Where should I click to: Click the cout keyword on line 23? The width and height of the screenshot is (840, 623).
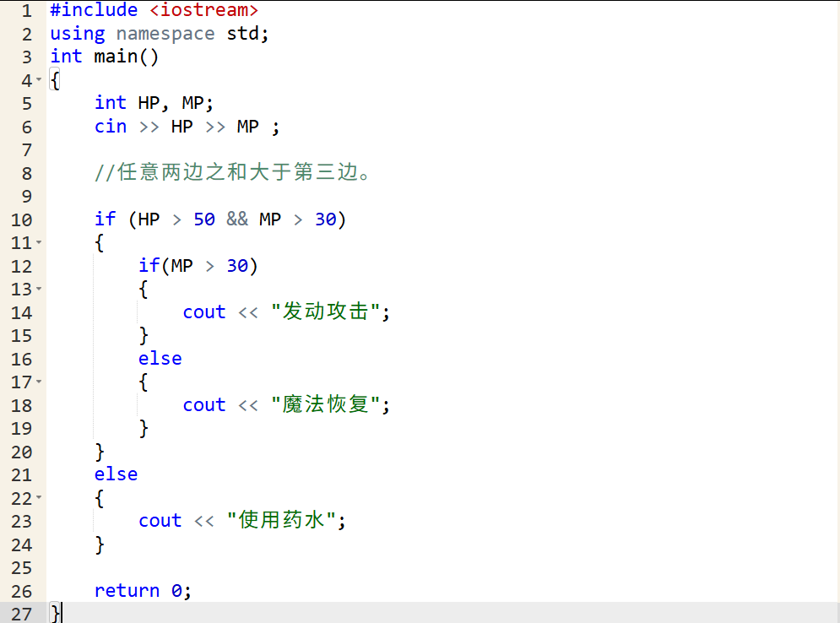click(160, 521)
